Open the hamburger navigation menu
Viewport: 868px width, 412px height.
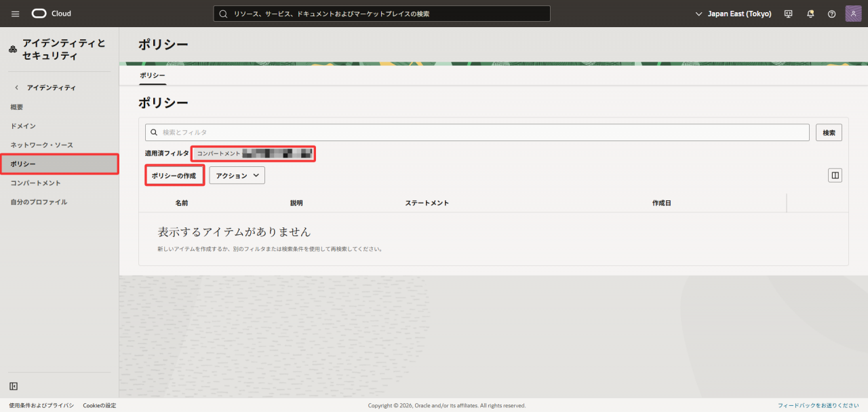(x=16, y=14)
